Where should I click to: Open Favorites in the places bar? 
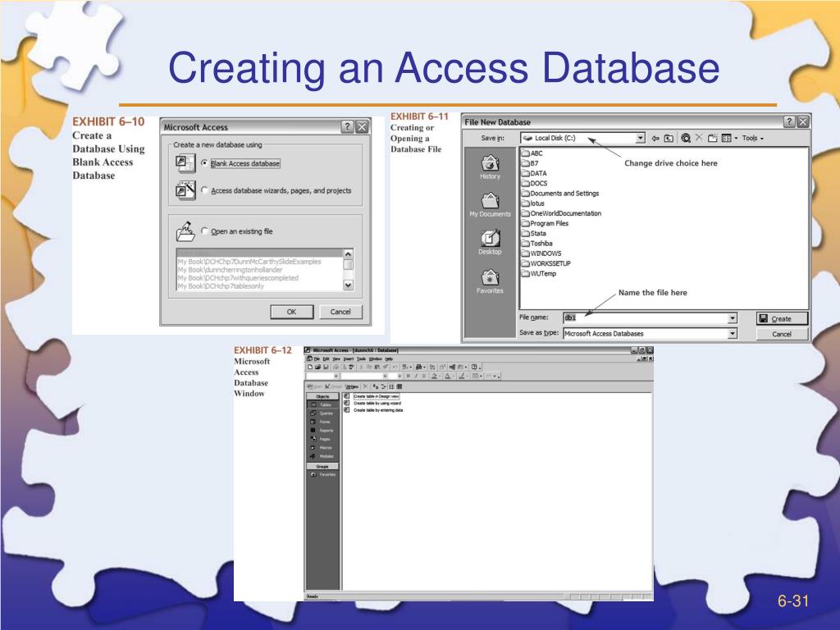click(x=490, y=281)
